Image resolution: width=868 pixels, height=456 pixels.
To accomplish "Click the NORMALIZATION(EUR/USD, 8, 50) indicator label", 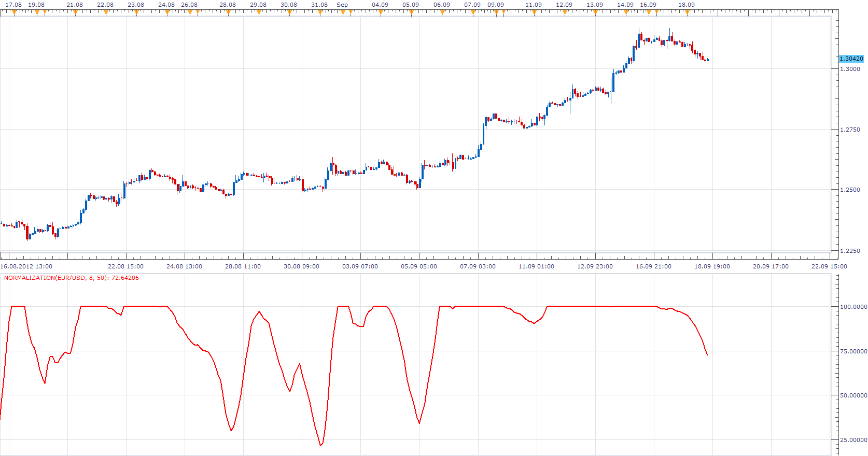I will [x=72, y=278].
